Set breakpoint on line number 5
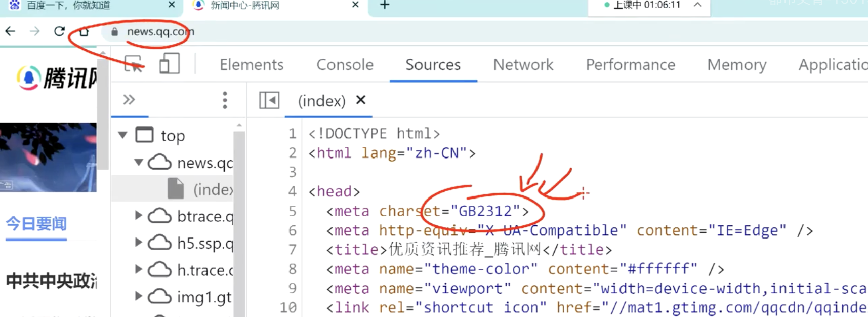The width and height of the screenshot is (868, 317). [x=292, y=211]
